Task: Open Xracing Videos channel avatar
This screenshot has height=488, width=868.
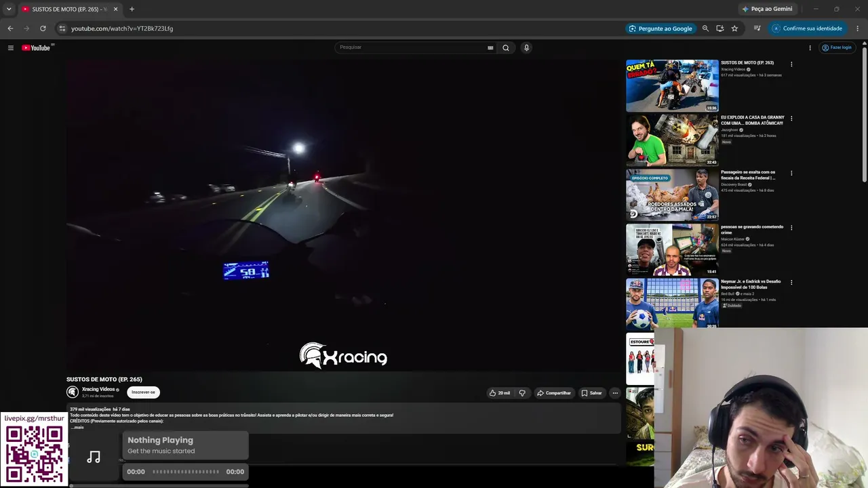Action: pos(73,392)
